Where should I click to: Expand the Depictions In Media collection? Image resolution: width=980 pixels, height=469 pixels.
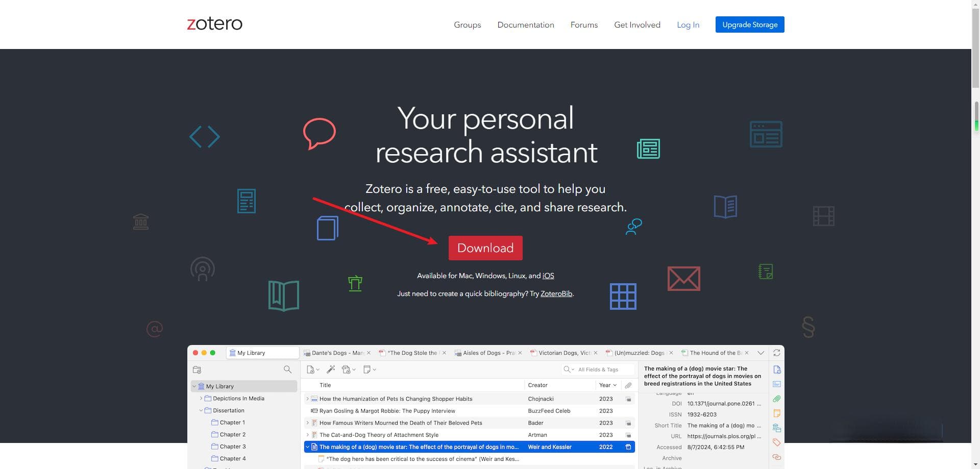pos(201,399)
